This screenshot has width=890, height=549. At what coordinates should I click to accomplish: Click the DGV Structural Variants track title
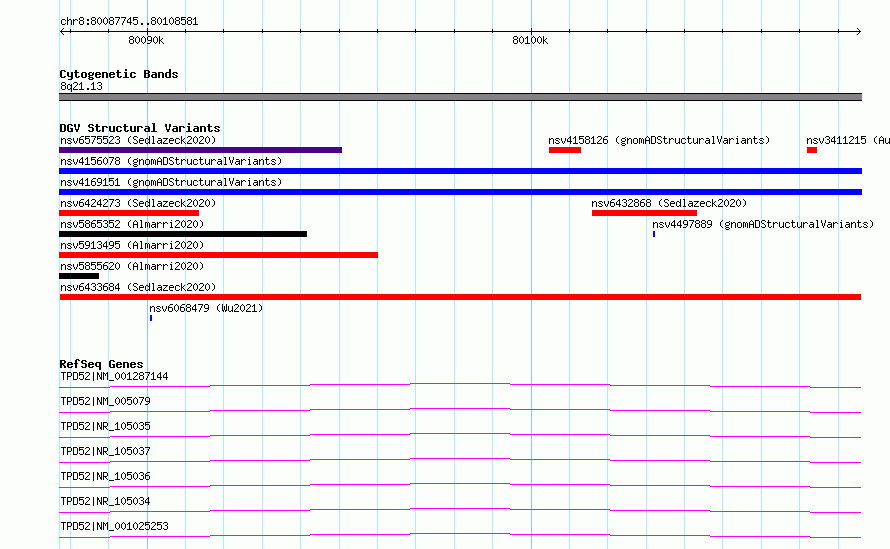point(140,128)
